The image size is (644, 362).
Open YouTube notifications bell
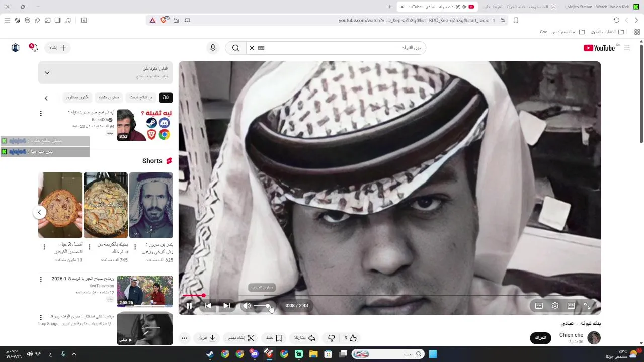point(34,48)
